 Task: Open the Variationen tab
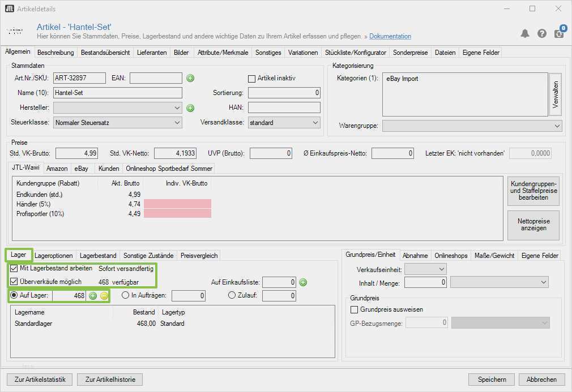coord(303,53)
